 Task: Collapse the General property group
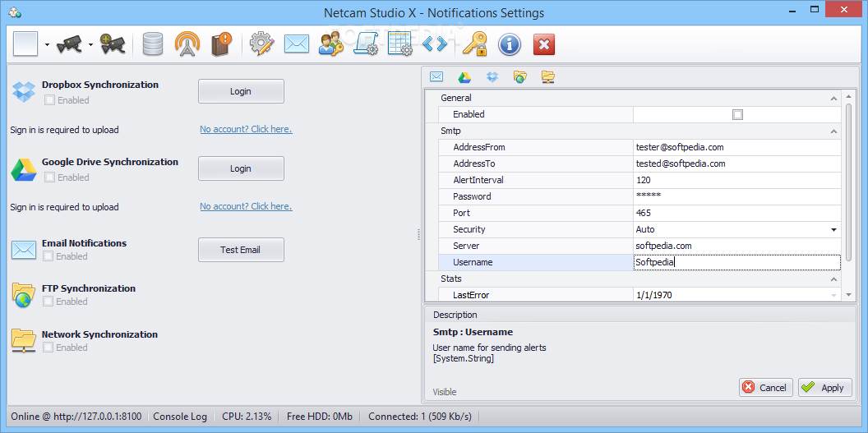[833, 99]
